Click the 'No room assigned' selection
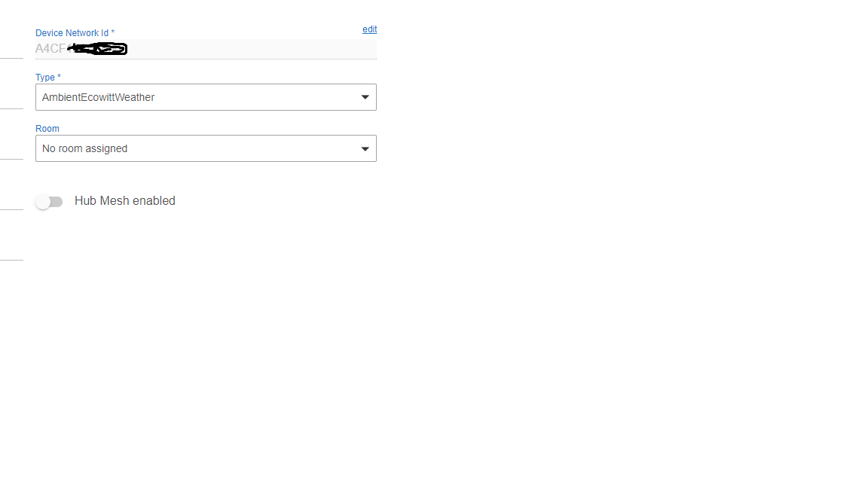This screenshot has height=488, width=868. pyautogui.click(x=85, y=148)
